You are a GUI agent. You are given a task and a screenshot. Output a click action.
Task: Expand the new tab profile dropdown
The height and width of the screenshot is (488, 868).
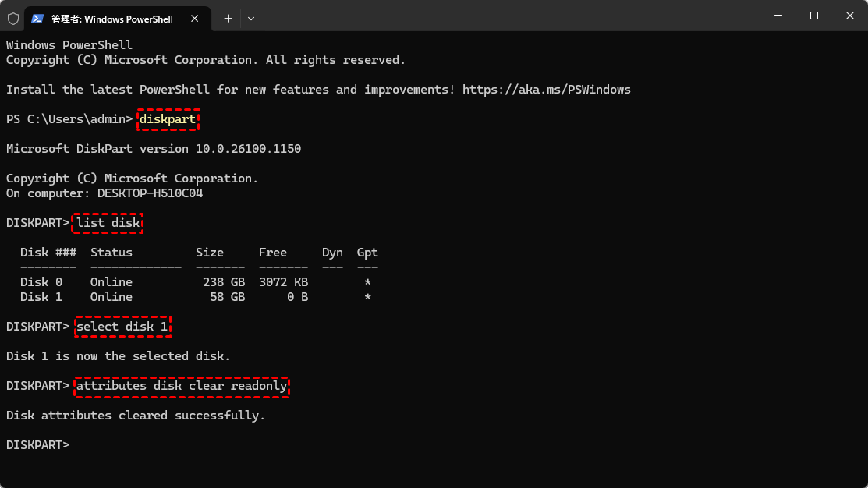click(251, 18)
